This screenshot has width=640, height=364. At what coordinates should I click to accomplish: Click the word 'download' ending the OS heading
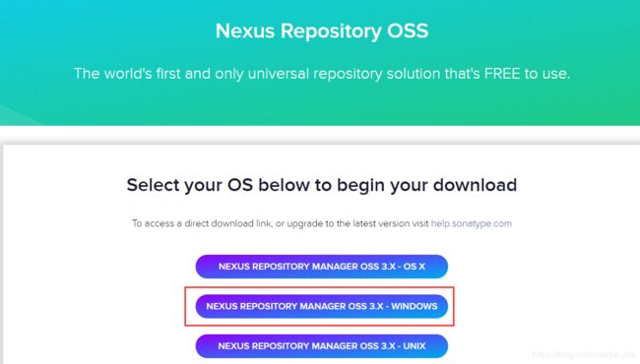point(475,186)
